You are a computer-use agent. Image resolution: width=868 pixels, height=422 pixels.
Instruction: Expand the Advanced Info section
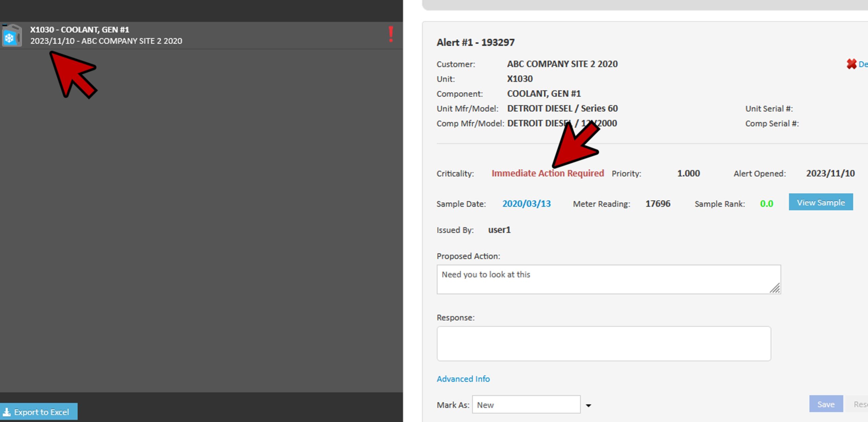(463, 379)
